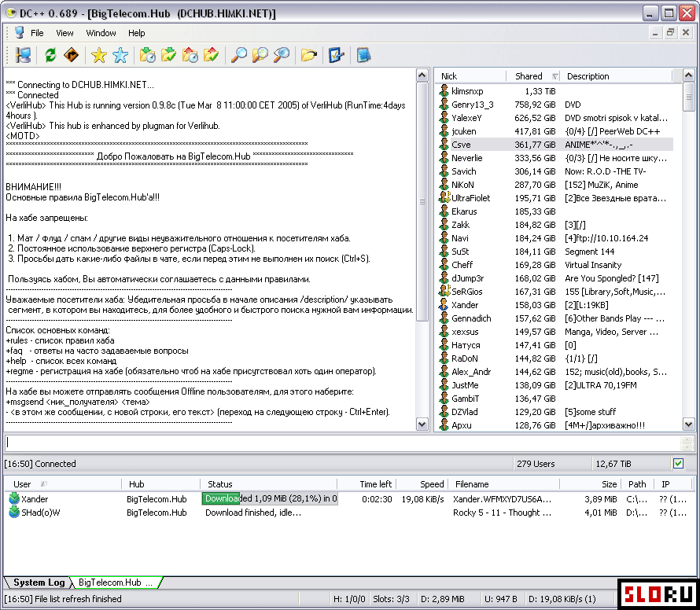The height and width of the screenshot is (610, 700).
Task: Switch to the System Log tab
Action: [39, 582]
